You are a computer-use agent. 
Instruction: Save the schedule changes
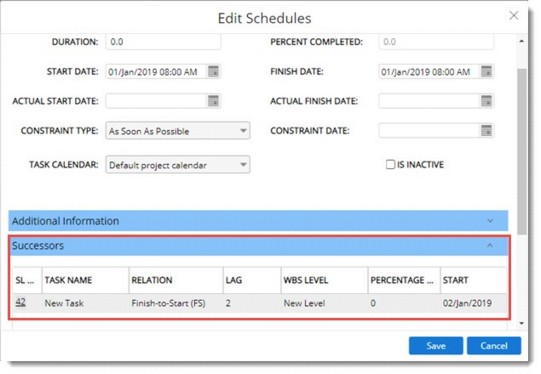coord(436,346)
